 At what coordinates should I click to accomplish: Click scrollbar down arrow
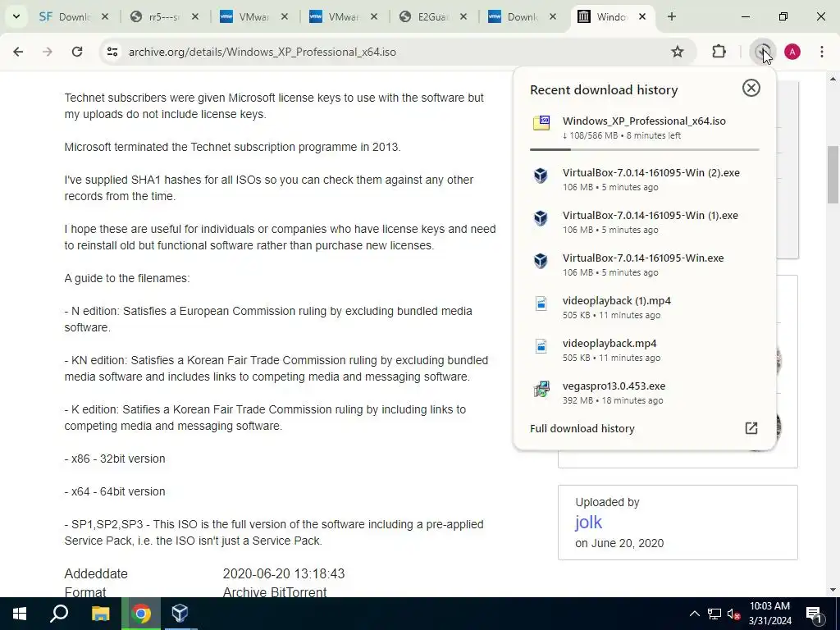pos(833,590)
